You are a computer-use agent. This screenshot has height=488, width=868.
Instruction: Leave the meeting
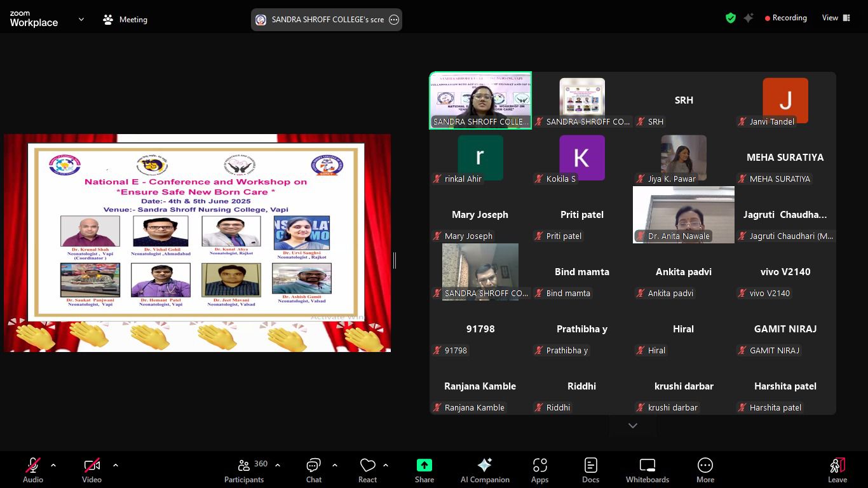coord(837,471)
